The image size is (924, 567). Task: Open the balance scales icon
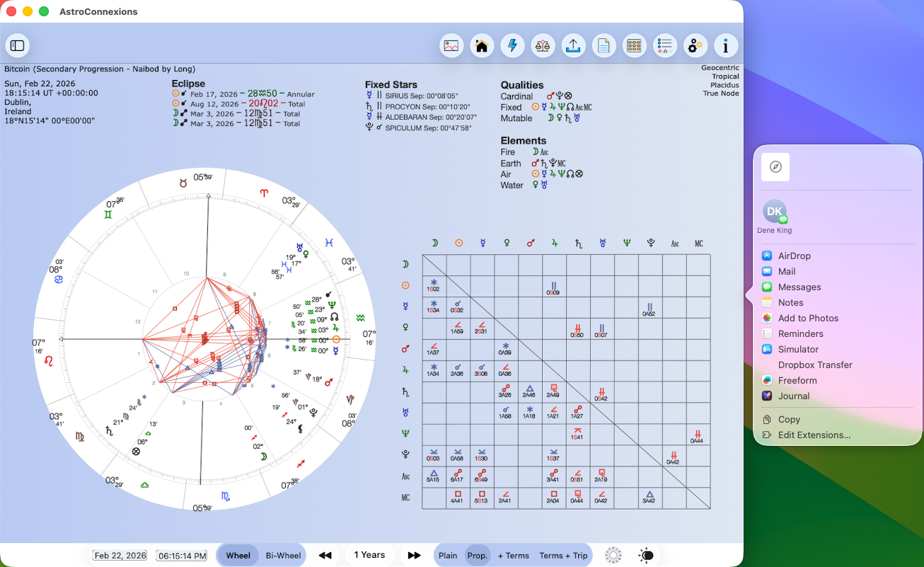click(543, 46)
